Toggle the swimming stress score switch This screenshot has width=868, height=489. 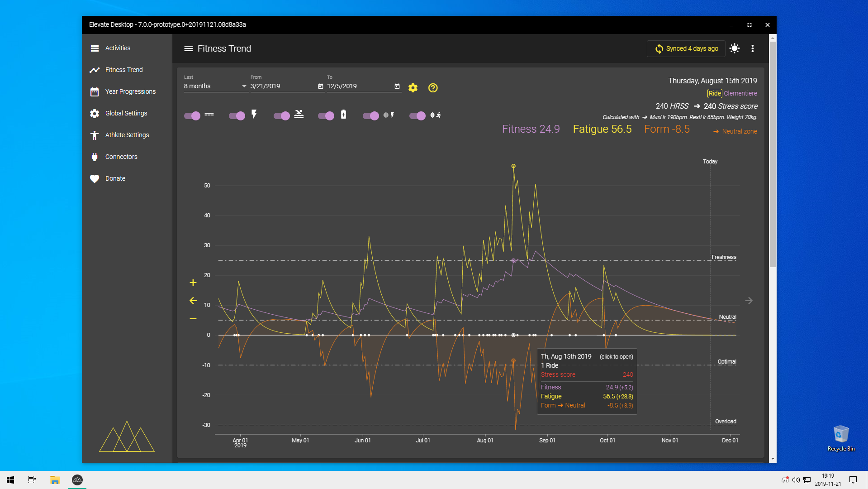pyautogui.click(x=281, y=115)
